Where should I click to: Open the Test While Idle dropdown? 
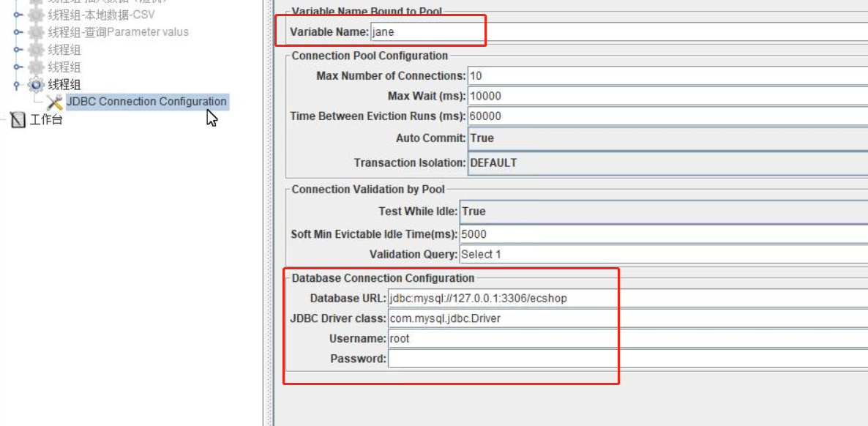[662, 211]
